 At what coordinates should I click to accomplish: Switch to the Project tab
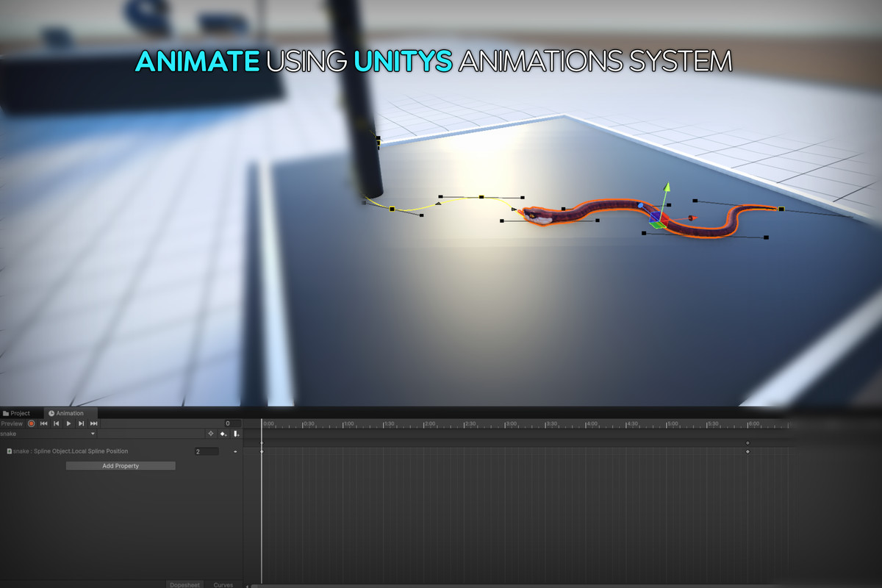coord(17,413)
